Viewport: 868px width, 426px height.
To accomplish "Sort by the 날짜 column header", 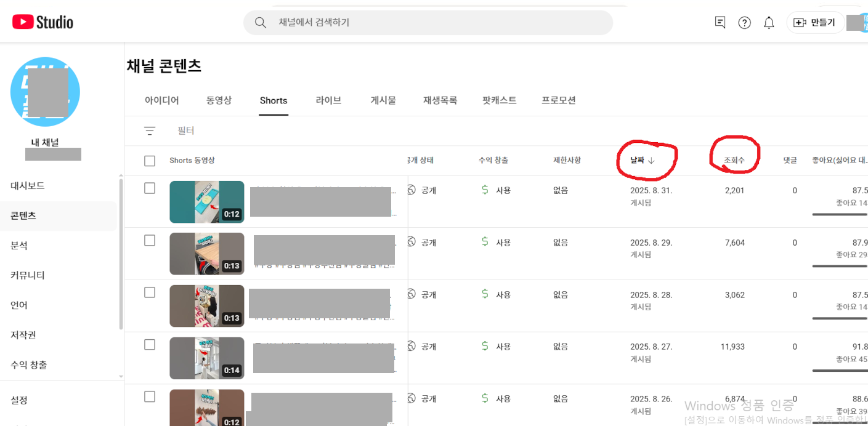I will point(642,160).
